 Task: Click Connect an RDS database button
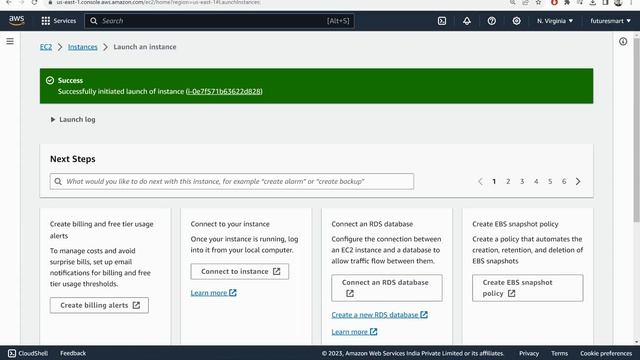coord(387,288)
